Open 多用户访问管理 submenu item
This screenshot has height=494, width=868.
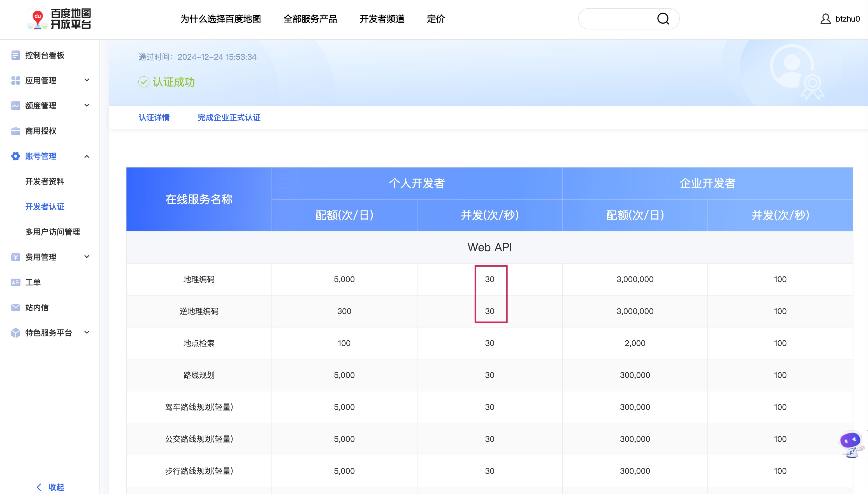[53, 232]
